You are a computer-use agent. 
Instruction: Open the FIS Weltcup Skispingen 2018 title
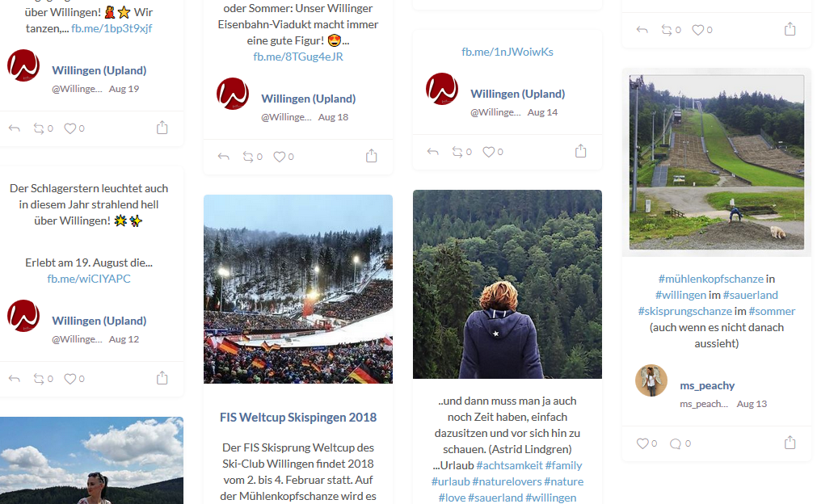(298, 418)
